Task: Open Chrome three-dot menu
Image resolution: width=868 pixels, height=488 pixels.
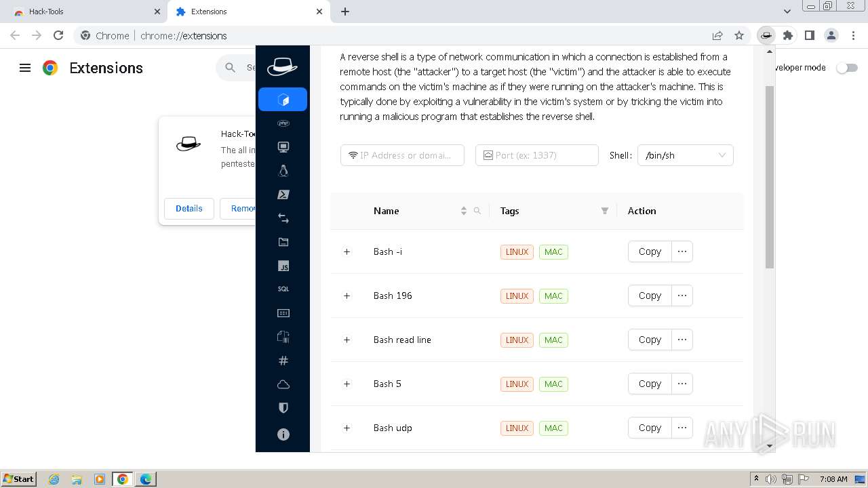Action: click(x=852, y=35)
